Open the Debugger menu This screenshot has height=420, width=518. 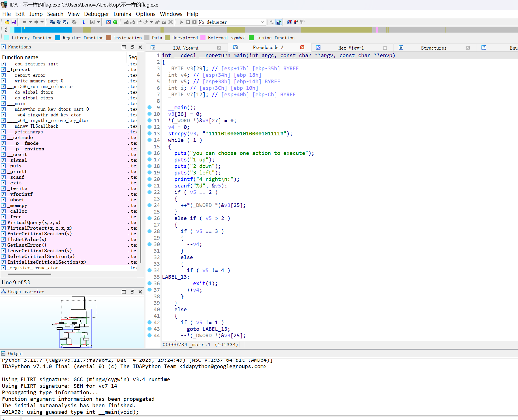click(96, 14)
